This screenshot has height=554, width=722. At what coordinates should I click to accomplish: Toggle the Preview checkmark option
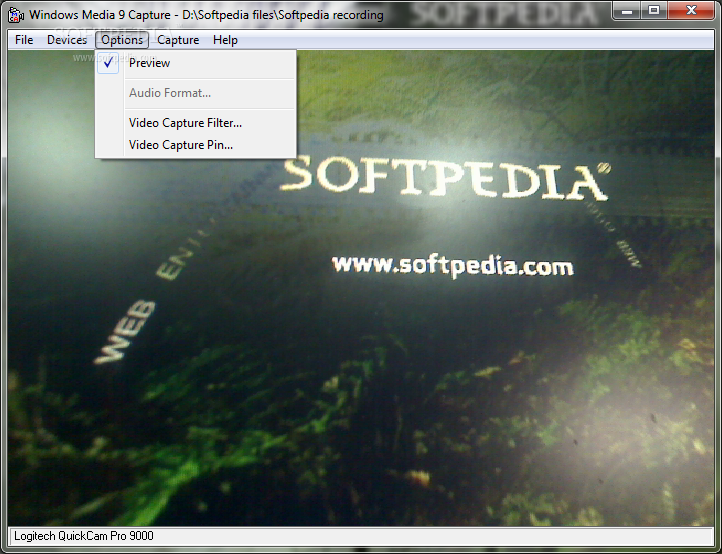coord(196,63)
